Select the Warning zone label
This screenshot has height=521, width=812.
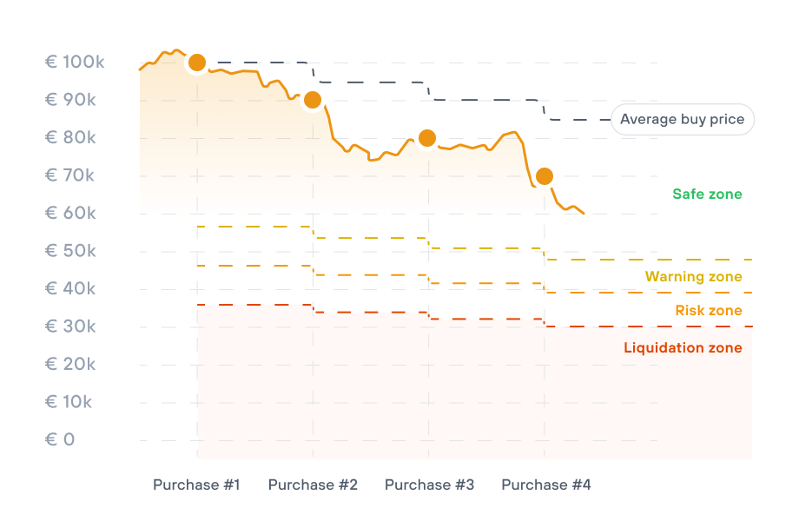point(693,277)
